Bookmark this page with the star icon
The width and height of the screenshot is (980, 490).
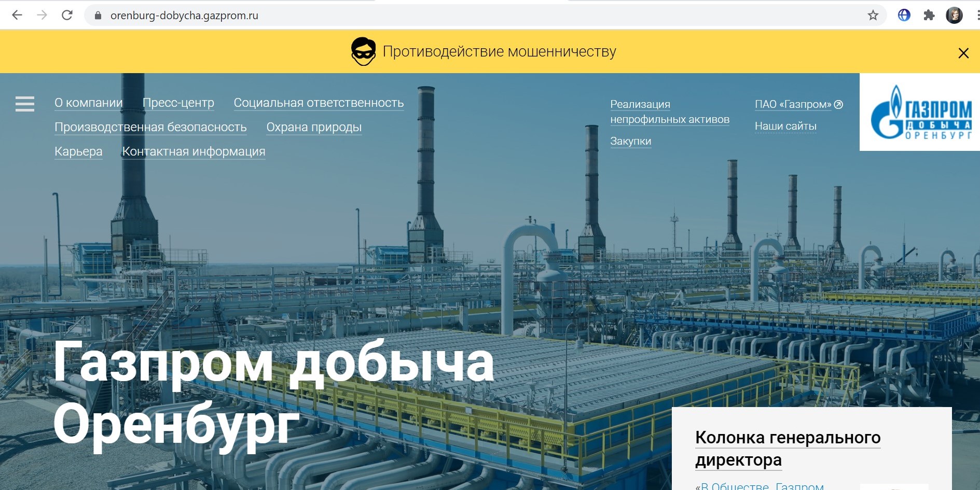pos(873,16)
